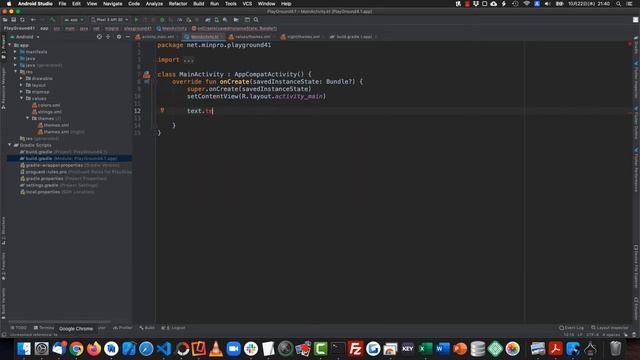Open Visual Studio Code from the Dock
The image size is (640, 360).
pos(164,349)
